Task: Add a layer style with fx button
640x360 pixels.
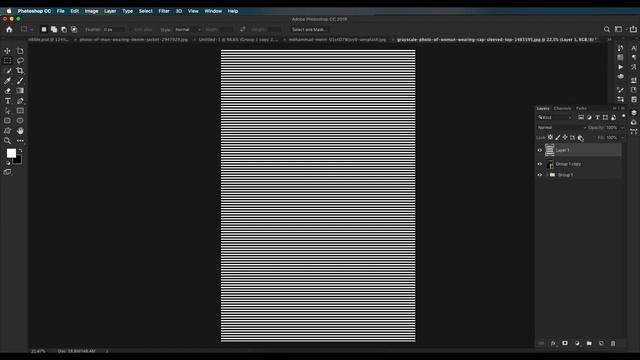Action: [553, 344]
